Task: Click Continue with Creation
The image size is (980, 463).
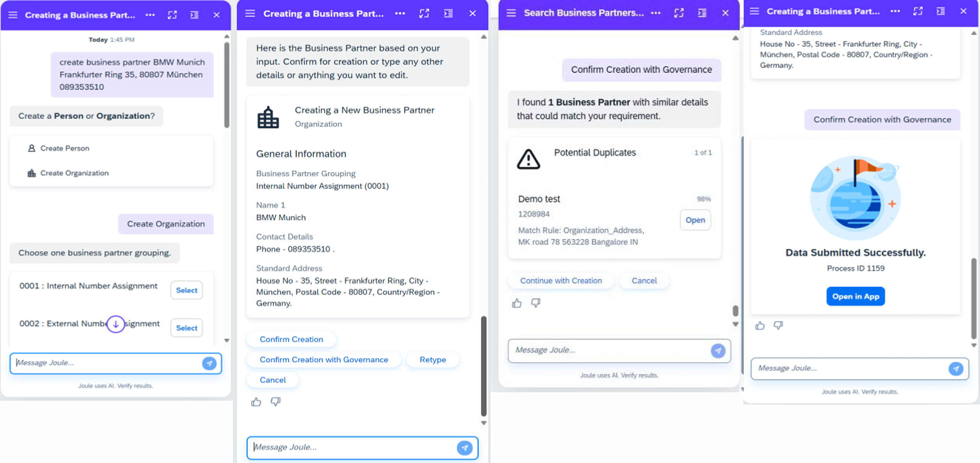Action: click(561, 281)
